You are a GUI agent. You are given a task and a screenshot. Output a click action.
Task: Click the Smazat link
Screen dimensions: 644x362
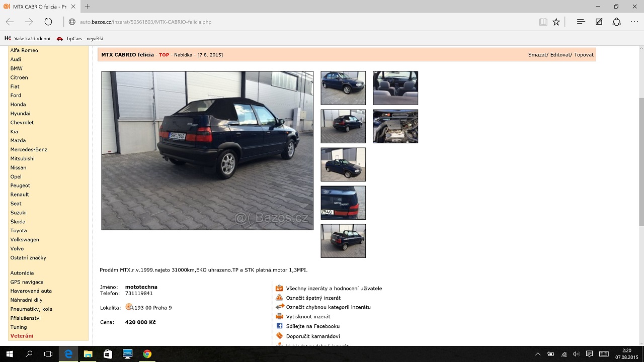[x=537, y=55]
